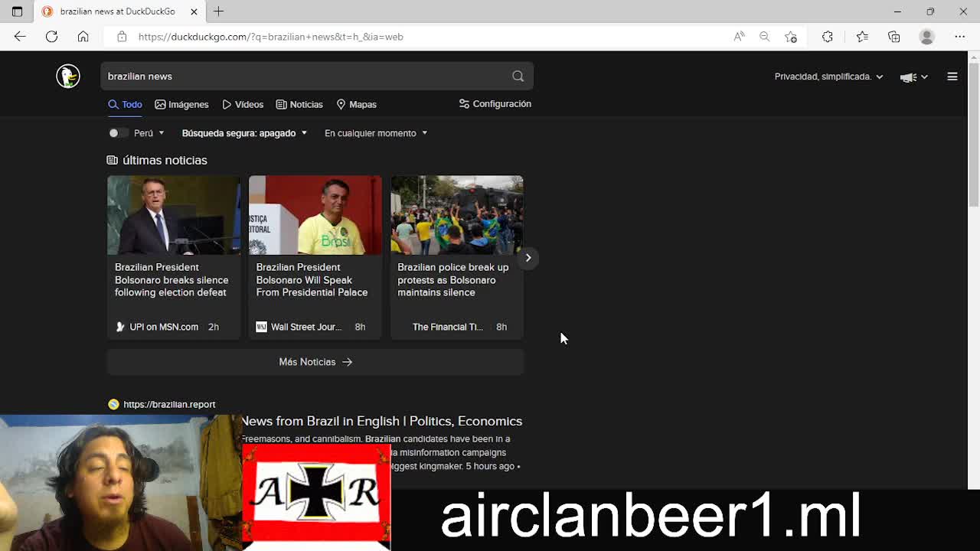Open browser profile avatar
This screenshot has height=551, width=980.
927,36
